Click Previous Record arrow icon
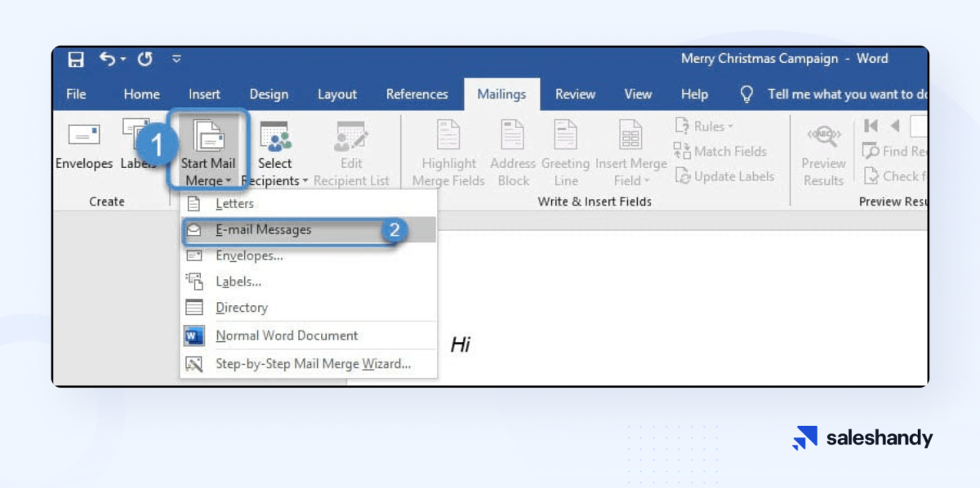980x488 pixels. (895, 126)
